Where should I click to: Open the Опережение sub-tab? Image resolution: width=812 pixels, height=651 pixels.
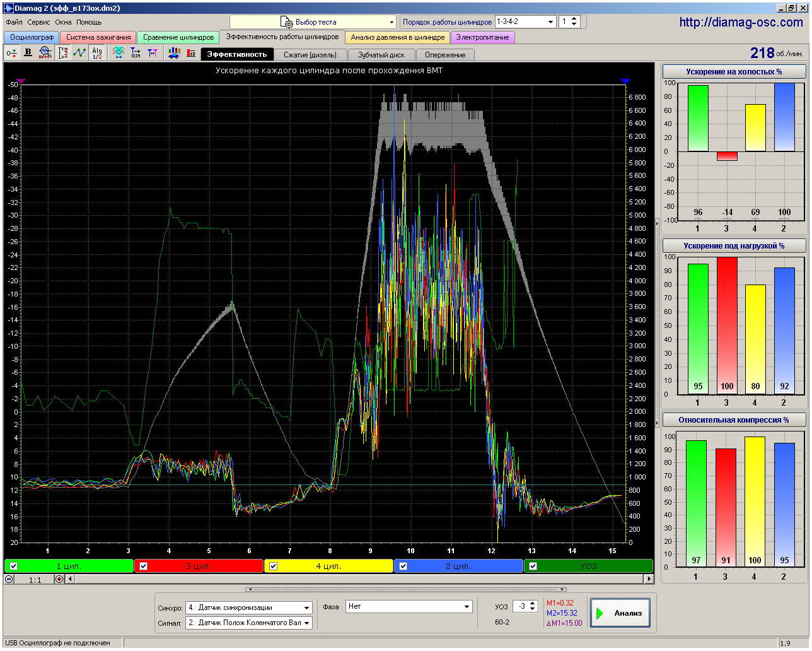(x=445, y=55)
